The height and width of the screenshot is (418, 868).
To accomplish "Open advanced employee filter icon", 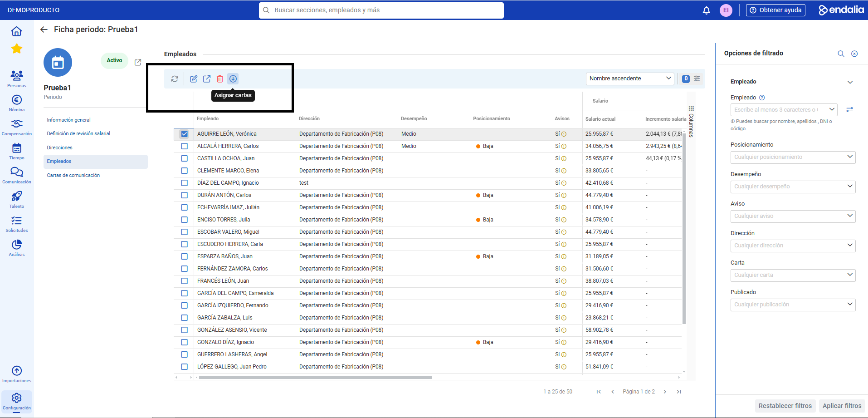I will [x=850, y=109].
